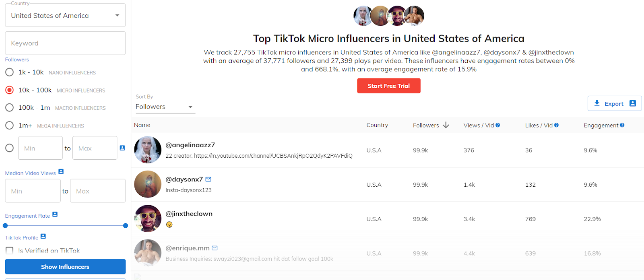644x280 pixels.
Task: Click the email icon beside @enrique.mm
Action: click(x=215, y=248)
